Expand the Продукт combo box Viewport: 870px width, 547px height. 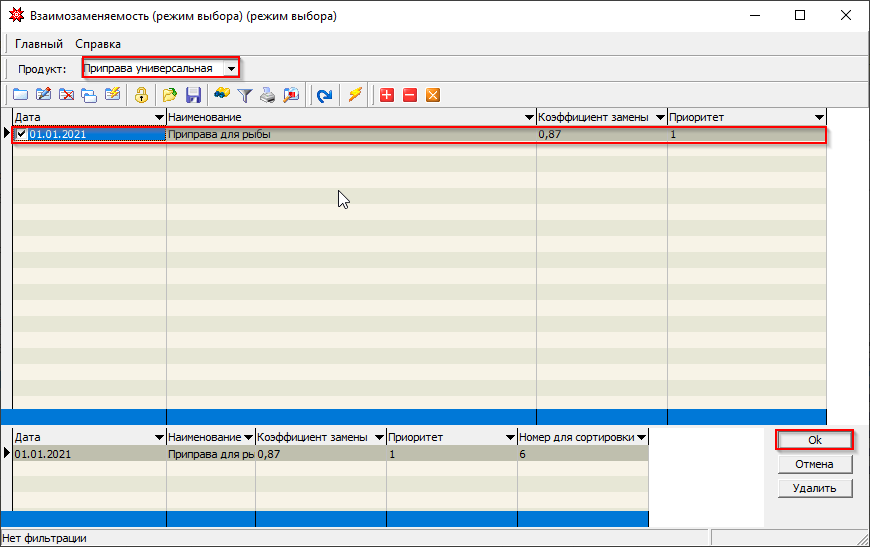231,68
